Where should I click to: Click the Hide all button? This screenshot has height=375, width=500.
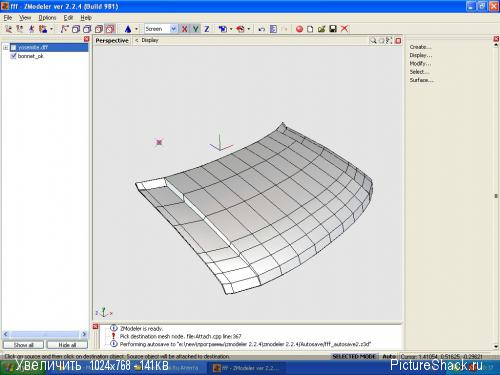point(67,345)
